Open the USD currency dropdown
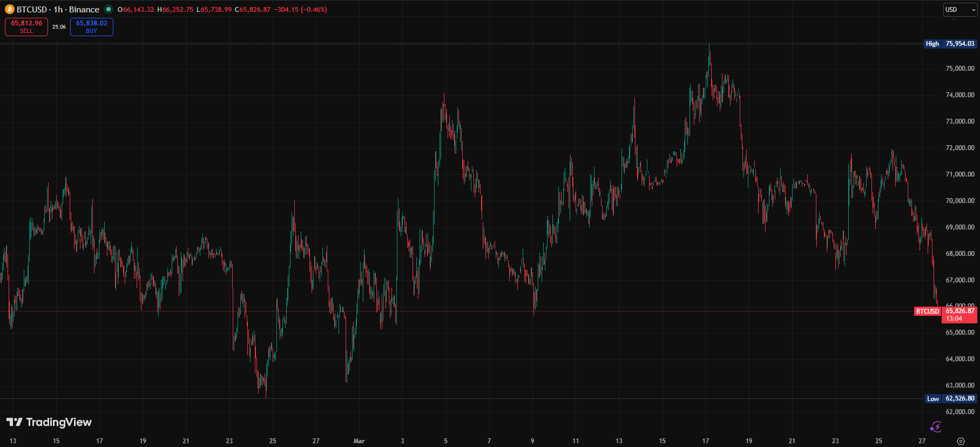Viewport: 980px width, 447px height. 959,10
